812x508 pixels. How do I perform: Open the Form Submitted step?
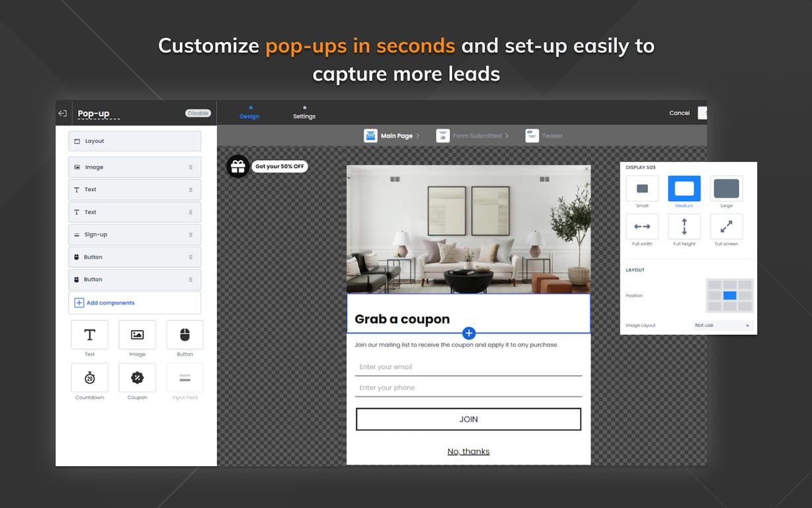pos(472,136)
